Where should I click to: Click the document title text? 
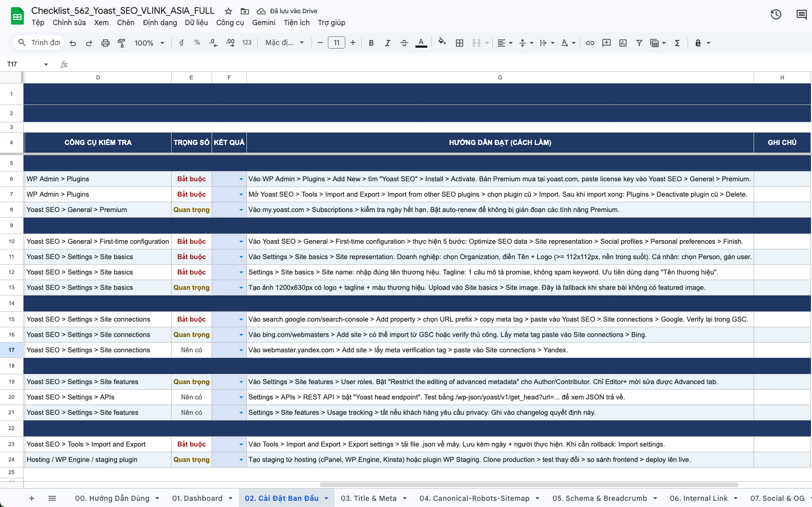pyautogui.click(x=123, y=11)
